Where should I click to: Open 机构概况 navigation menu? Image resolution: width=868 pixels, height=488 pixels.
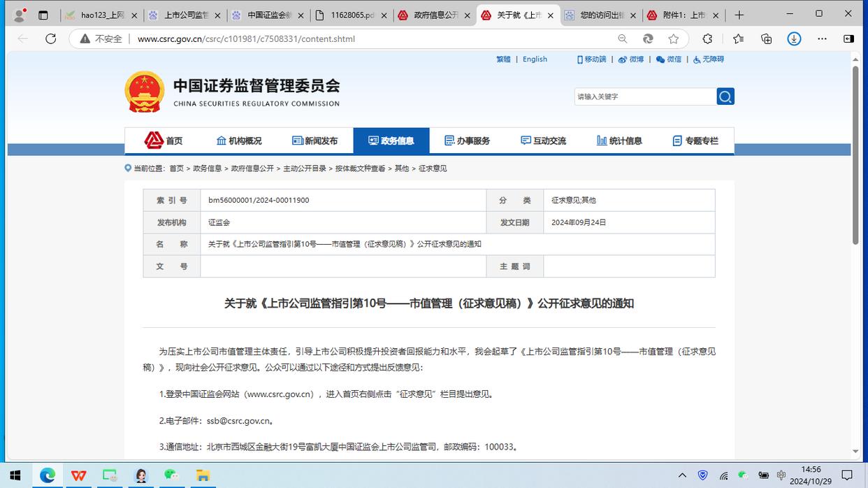(239, 141)
